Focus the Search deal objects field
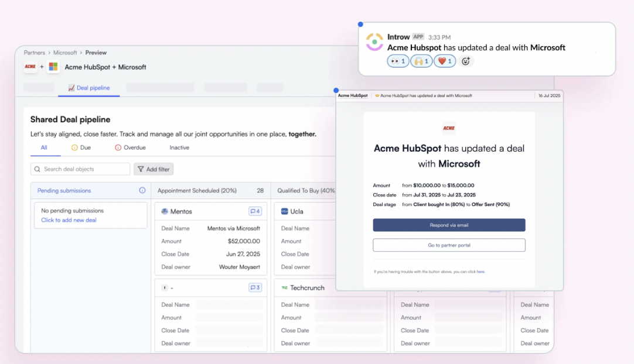This screenshot has height=364, width=634. [80, 169]
